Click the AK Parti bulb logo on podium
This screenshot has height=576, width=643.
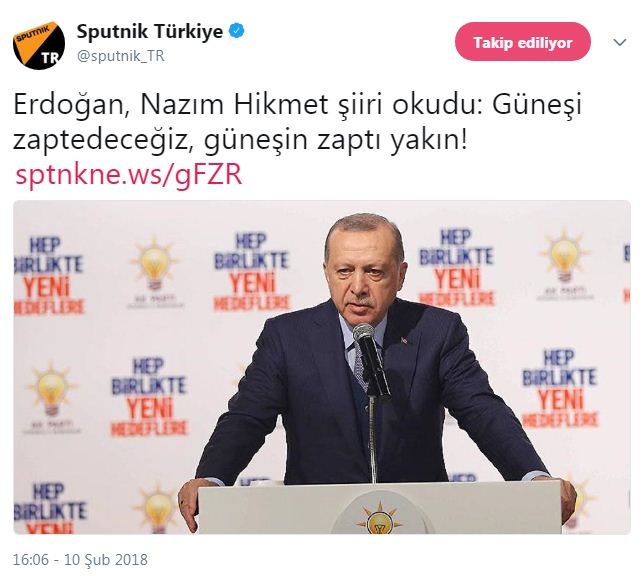[x=378, y=519]
